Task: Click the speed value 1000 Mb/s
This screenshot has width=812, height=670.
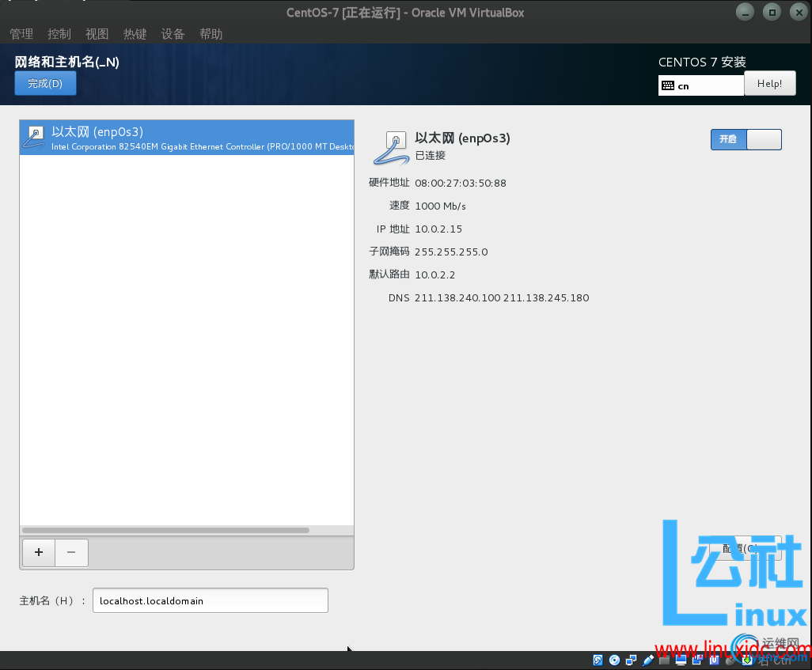Action: pos(440,206)
